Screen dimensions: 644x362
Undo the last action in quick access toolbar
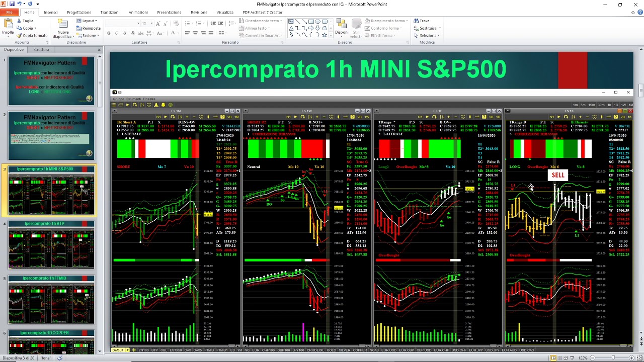click(19, 4)
